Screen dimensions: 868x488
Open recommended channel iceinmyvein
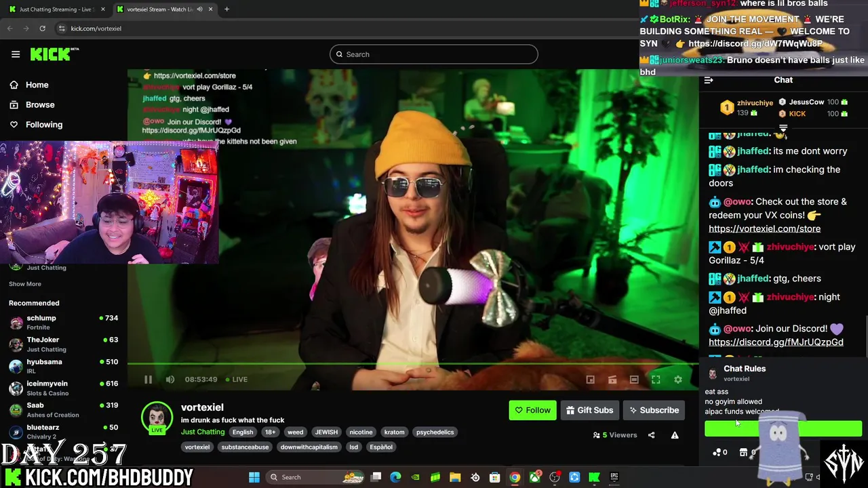coord(64,388)
